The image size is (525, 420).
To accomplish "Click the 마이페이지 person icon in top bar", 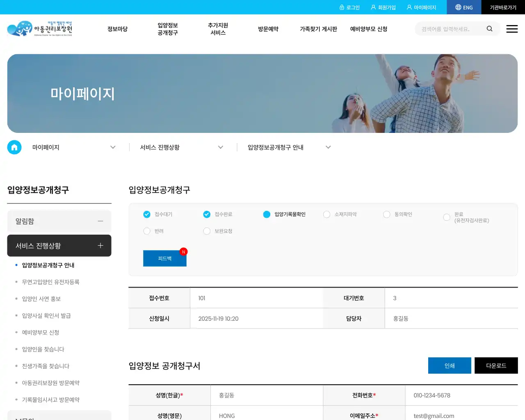I will [x=409, y=7].
